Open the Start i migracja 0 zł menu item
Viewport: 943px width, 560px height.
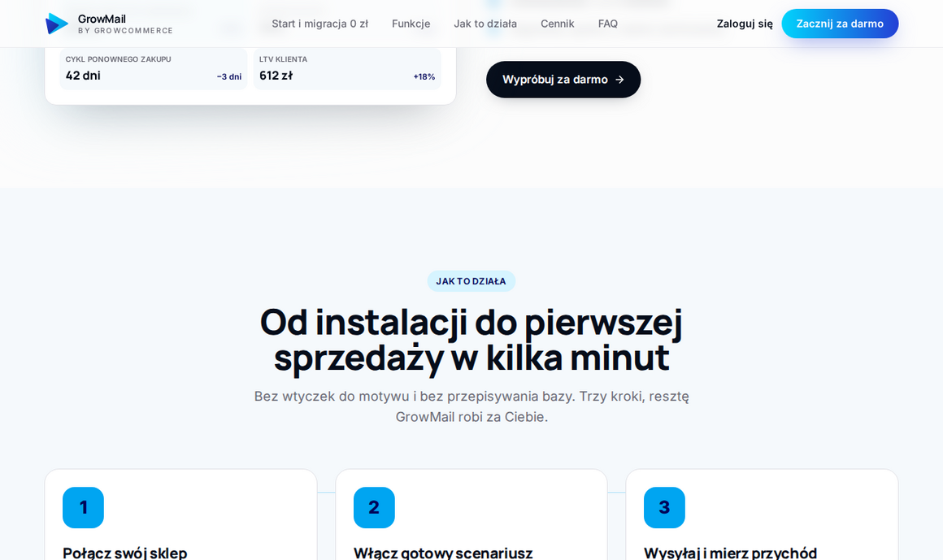(320, 24)
